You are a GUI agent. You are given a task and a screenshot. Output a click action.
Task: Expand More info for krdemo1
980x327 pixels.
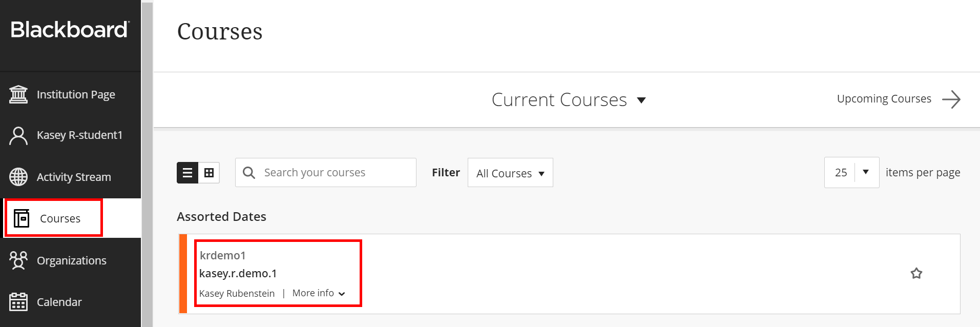pos(318,293)
